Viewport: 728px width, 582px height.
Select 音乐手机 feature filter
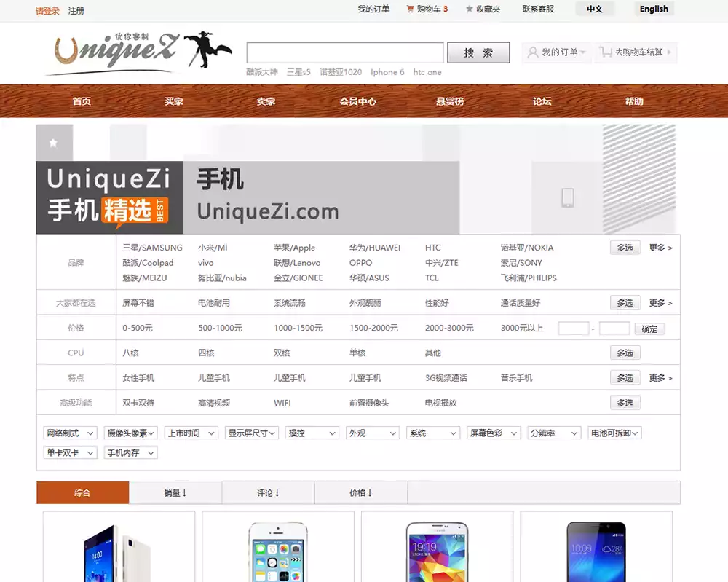[x=516, y=377]
